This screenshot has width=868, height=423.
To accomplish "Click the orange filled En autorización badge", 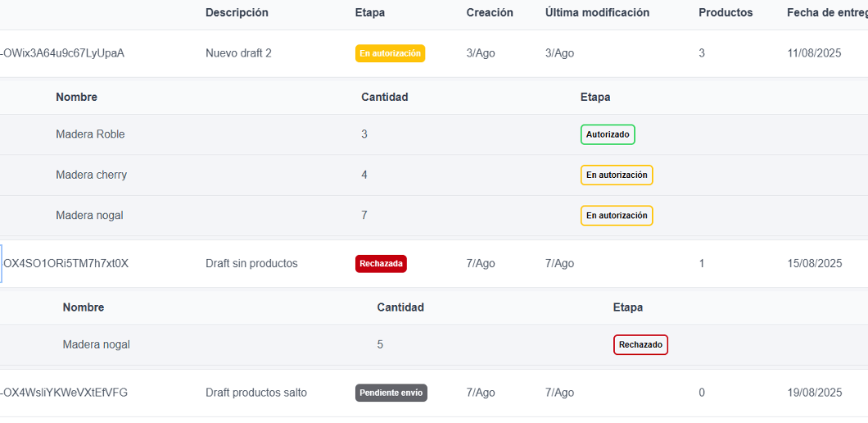I will (390, 53).
